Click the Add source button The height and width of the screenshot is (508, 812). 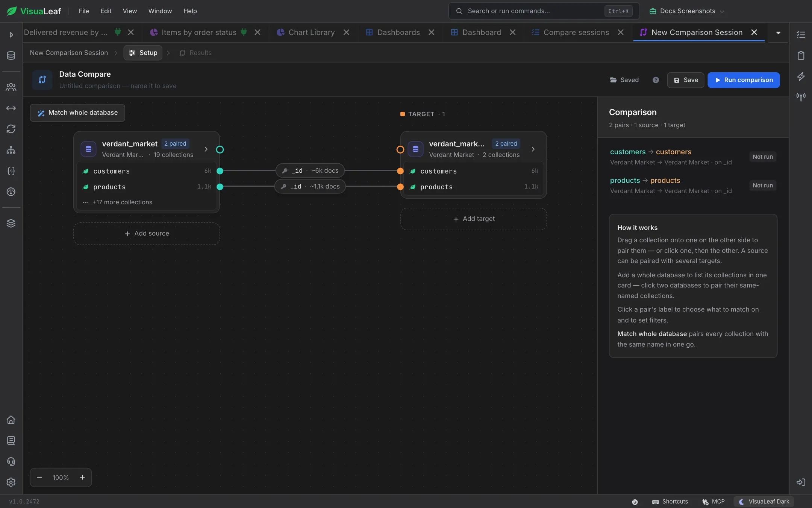click(x=147, y=234)
